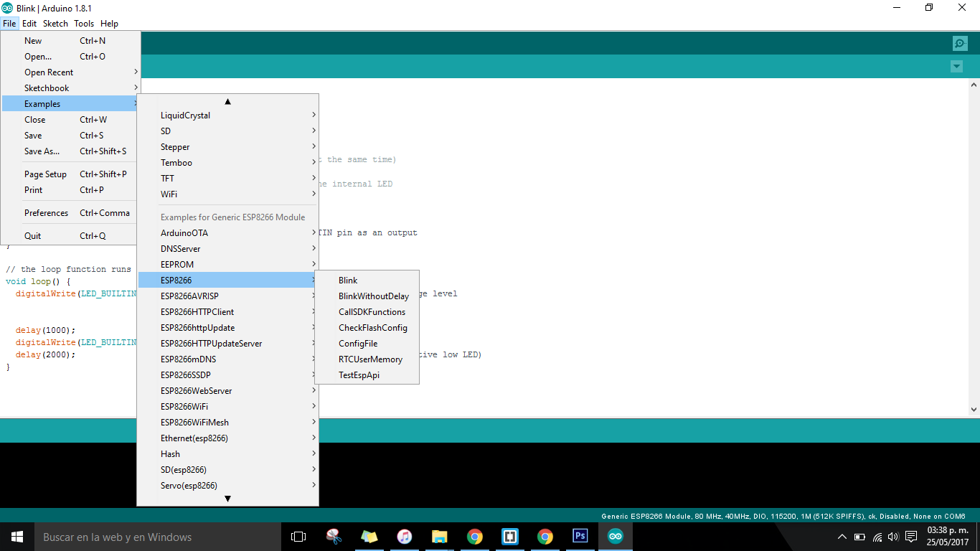Open the first Chrome taskbar icon
The image size is (980, 551).
475,536
